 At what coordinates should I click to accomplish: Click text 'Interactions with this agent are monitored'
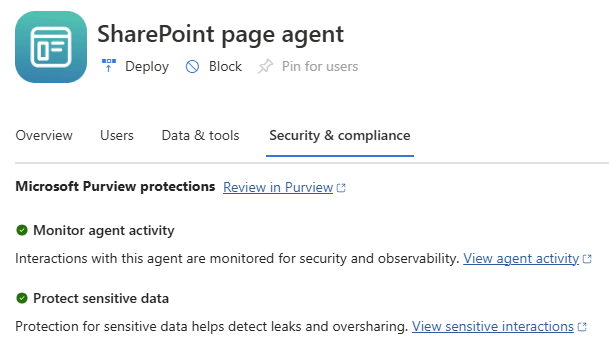(144, 258)
